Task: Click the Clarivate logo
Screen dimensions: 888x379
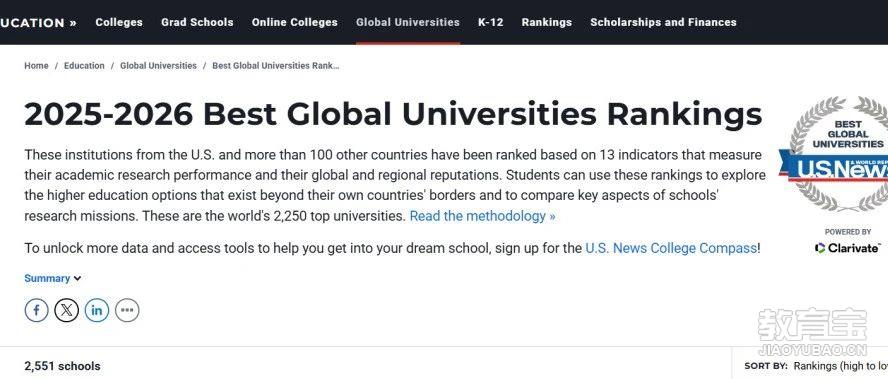Action: (848, 248)
